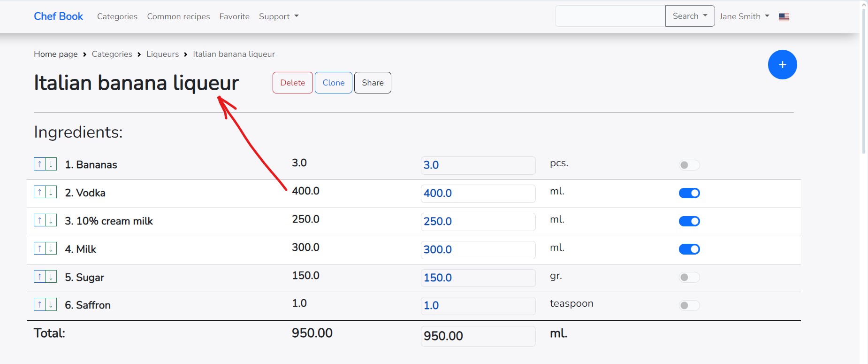This screenshot has height=364, width=868.
Task: Move Sugar ingredient up
Action: (x=40, y=277)
